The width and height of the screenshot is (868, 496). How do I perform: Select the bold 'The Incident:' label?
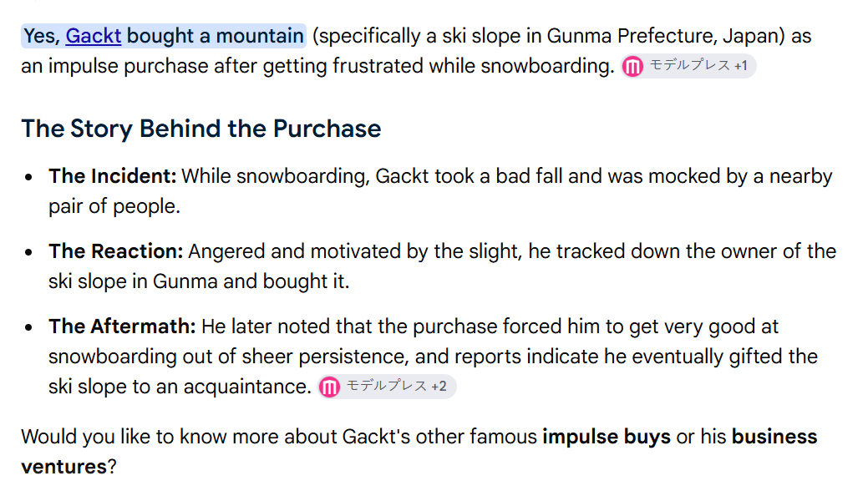point(113,176)
